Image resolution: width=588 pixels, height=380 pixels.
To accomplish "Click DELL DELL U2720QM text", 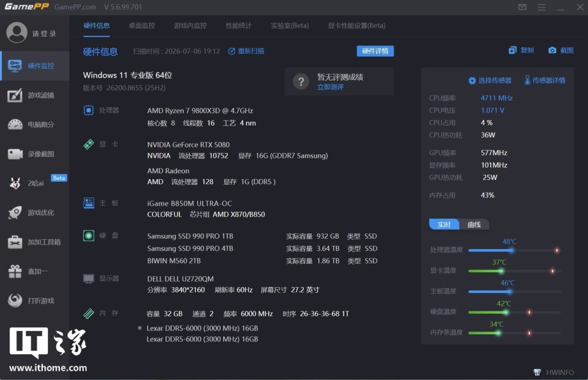I will [x=180, y=279].
